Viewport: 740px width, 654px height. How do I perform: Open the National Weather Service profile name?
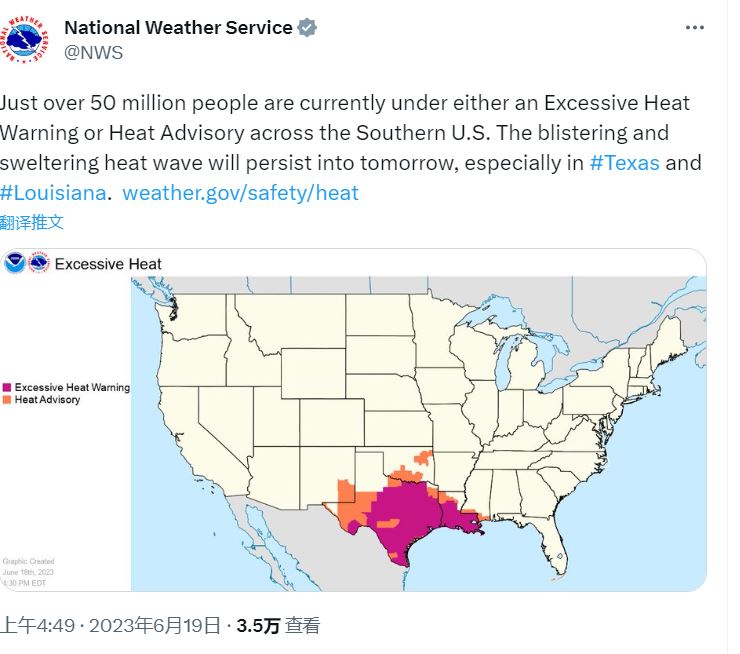178,28
